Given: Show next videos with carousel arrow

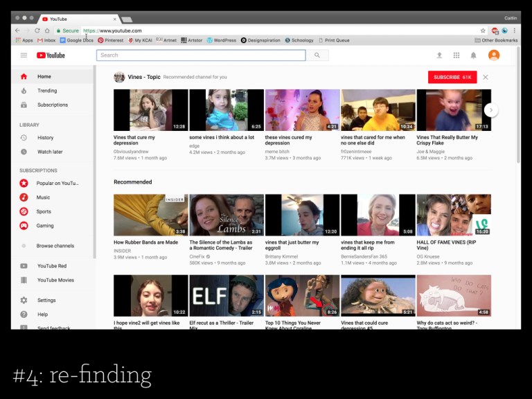Looking at the screenshot, I should [491, 109].
